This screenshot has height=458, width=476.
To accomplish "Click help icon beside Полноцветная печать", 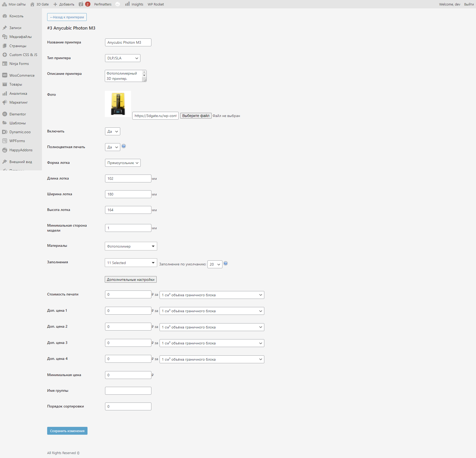I will 124,146.
